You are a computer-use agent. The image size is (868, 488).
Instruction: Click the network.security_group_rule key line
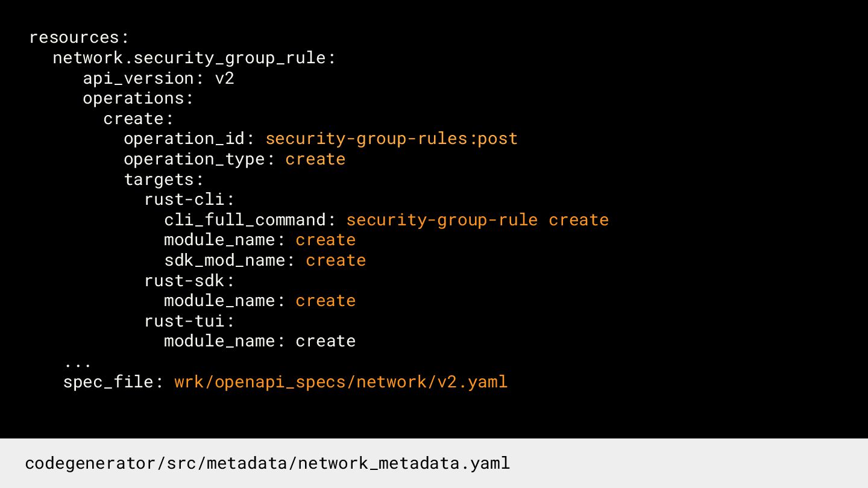(193, 58)
